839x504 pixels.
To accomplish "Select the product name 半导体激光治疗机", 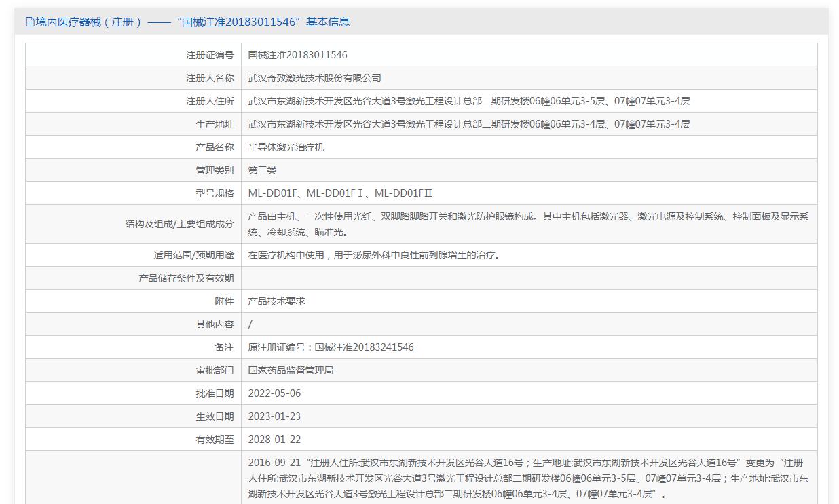I will (x=286, y=147).
